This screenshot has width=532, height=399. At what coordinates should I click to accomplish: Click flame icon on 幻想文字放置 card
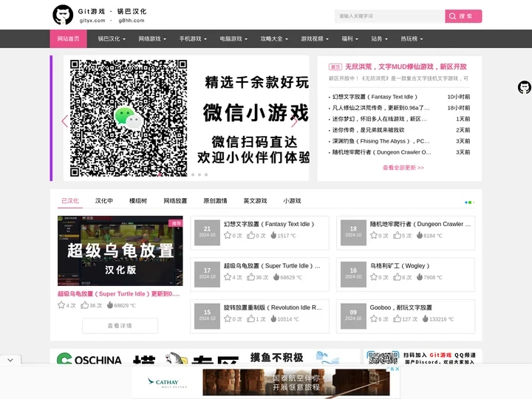point(273,235)
